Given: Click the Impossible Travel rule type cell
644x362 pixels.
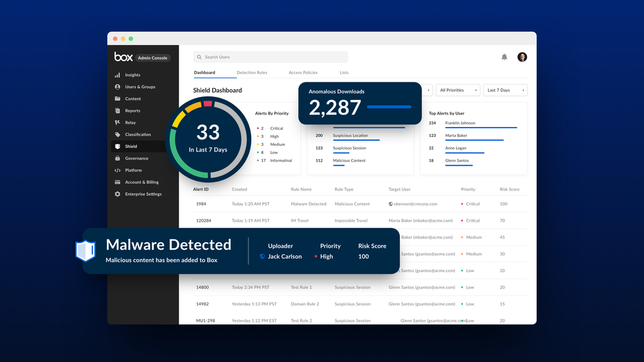Looking at the screenshot, I should coord(351,221).
